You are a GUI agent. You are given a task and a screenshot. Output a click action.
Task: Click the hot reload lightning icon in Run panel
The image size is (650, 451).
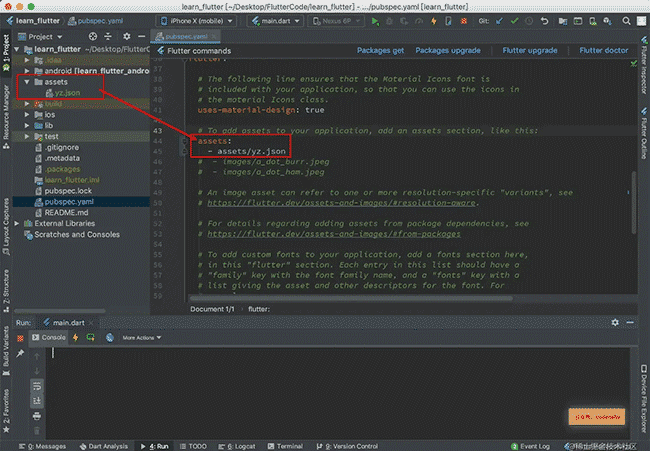point(75,337)
